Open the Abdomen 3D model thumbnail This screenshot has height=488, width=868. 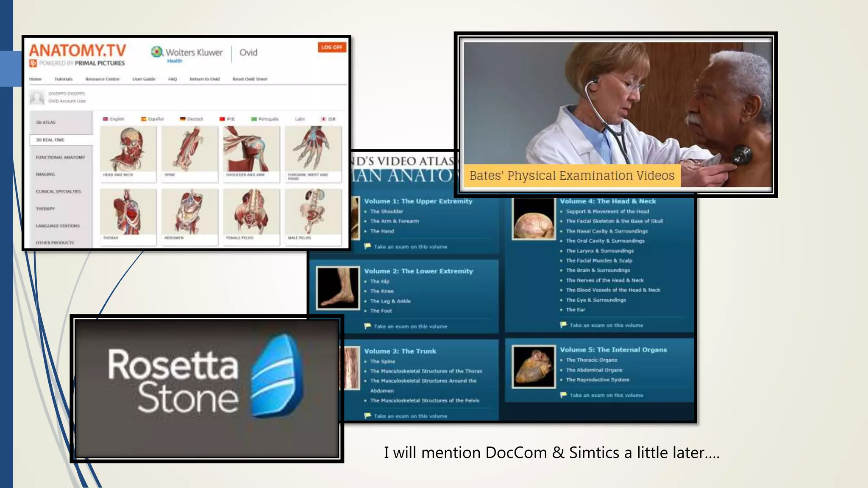[x=190, y=216]
